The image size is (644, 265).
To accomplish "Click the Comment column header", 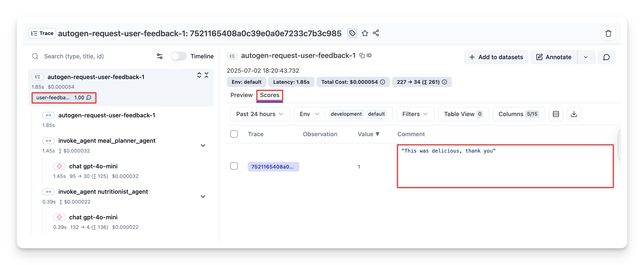I will pyautogui.click(x=411, y=134).
